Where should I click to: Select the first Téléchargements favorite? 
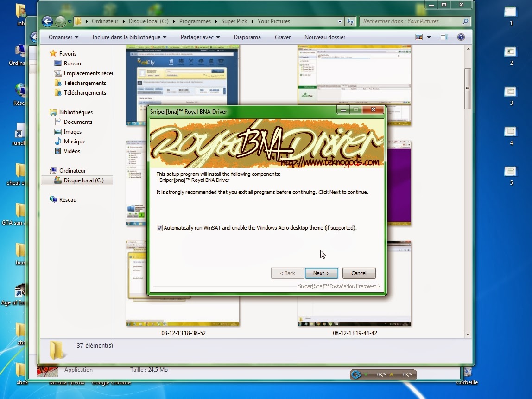click(81, 83)
